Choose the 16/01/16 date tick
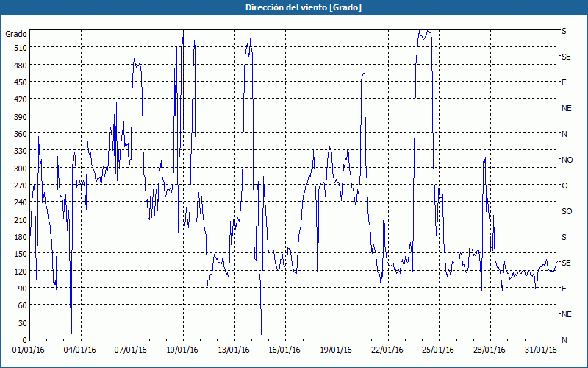 pos(284,350)
